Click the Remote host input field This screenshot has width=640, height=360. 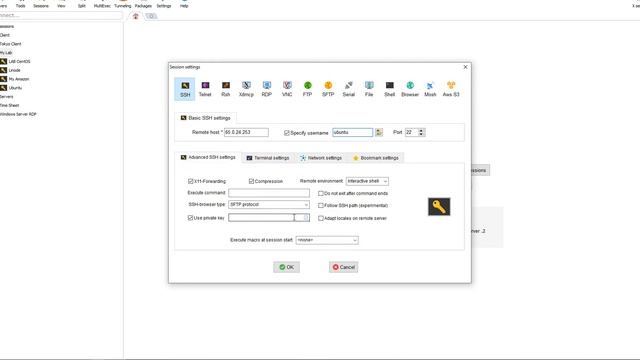pos(246,132)
